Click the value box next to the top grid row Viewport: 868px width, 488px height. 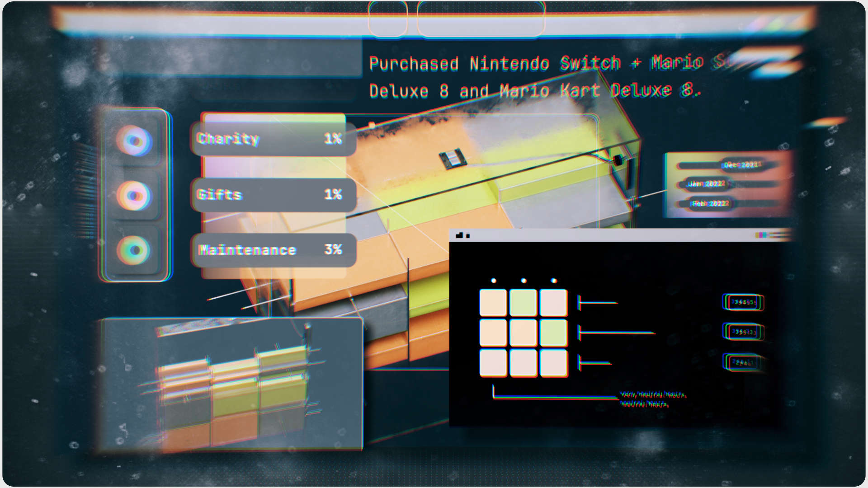coord(744,302)
